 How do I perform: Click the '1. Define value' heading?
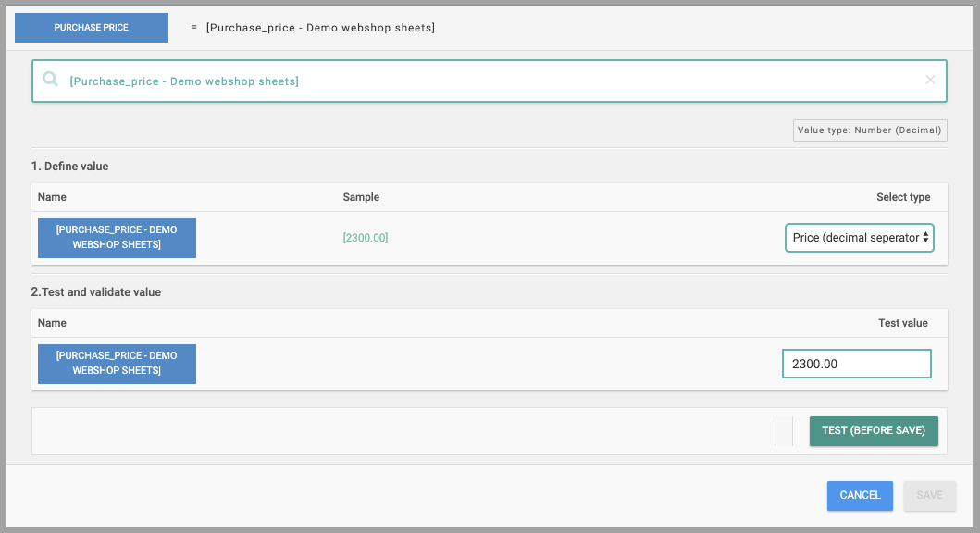[x=70, y=167]
